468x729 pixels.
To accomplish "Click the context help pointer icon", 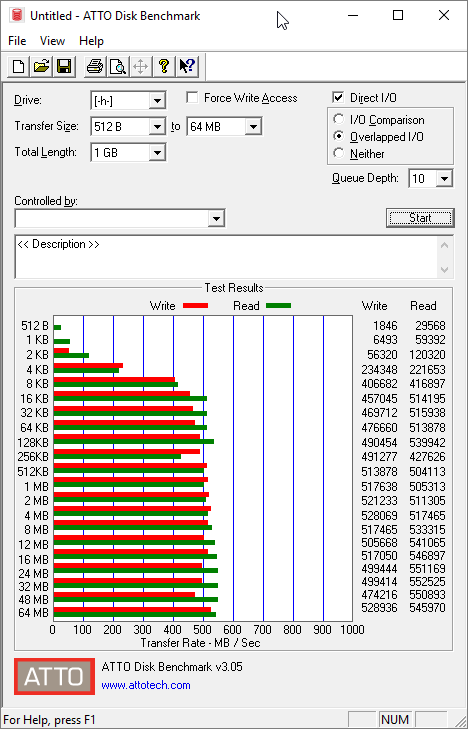I will point(188,66).
